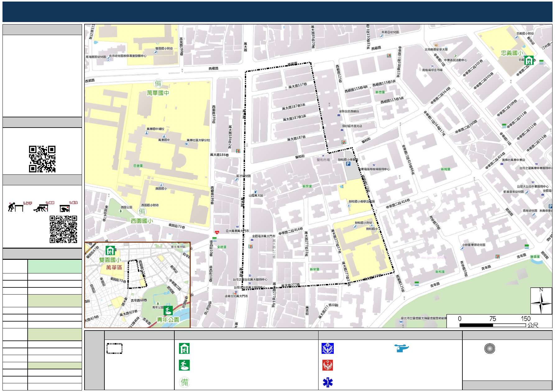This screenshot has height=392, width=555.
Task: Click the 75 mark on the scale bar
Action: tap(493, 319)
